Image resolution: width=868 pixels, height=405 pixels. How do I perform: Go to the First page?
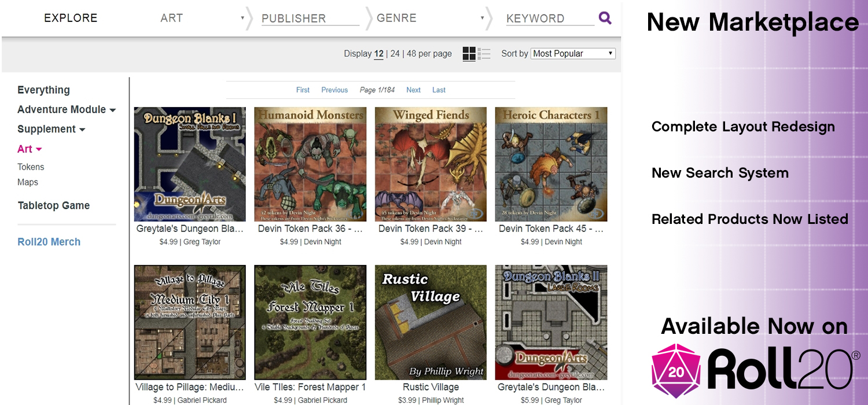pos(303,90)
